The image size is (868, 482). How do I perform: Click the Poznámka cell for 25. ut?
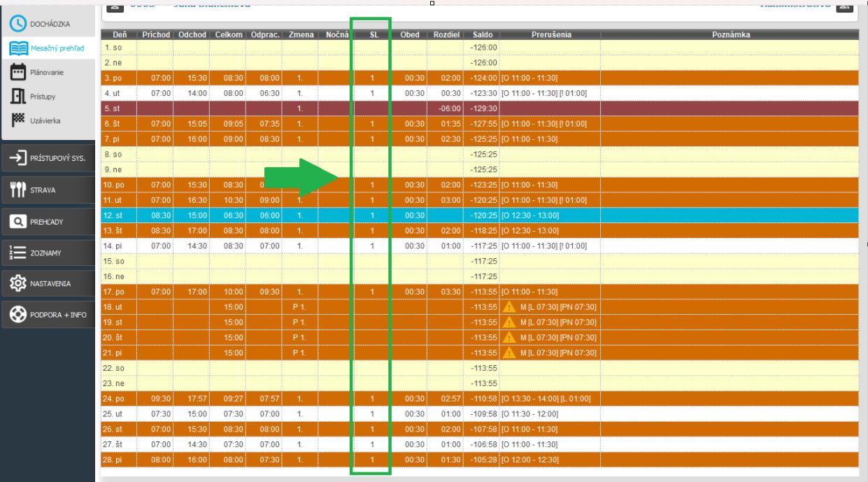click(x=730, y=413)
